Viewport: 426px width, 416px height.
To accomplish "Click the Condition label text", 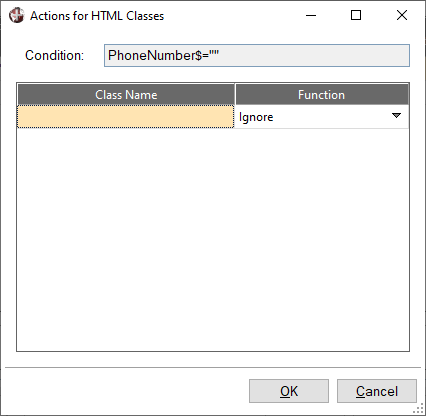I will tap(54, 55).
